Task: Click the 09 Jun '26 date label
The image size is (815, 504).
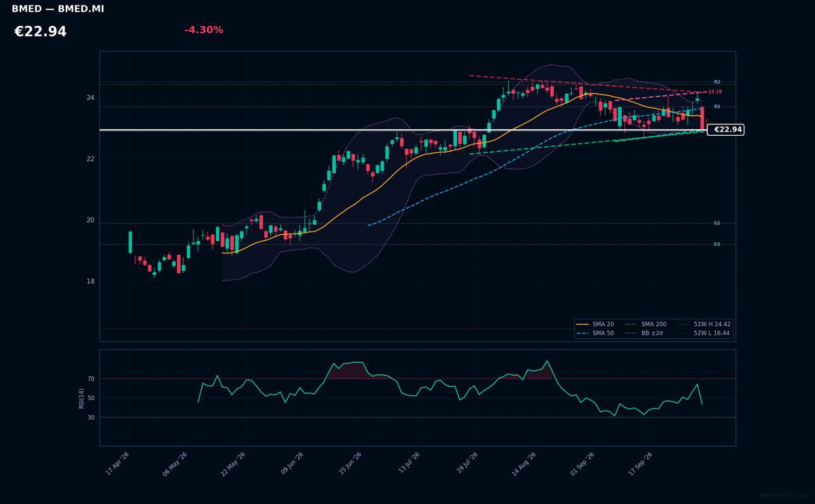Action: click(x=292, y=463)
